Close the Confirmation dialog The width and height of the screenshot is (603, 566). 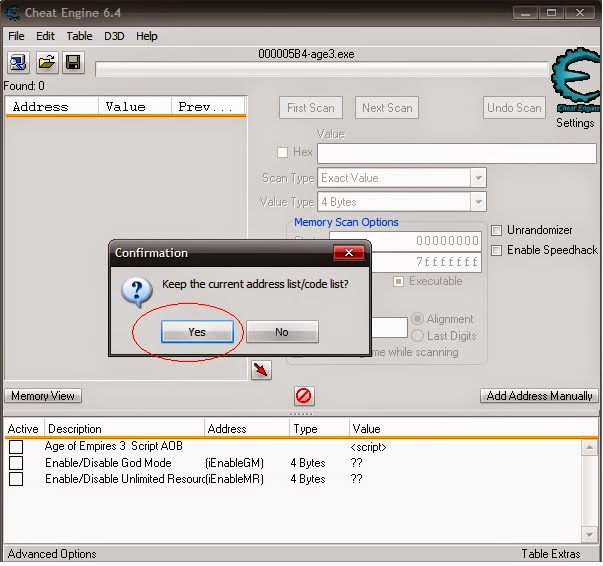(x=348, y=253)
